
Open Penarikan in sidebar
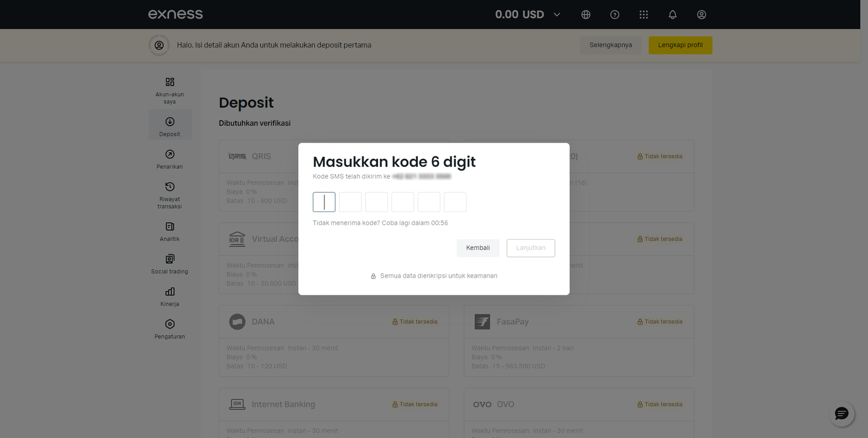pyautogui.click(x=170, y=159)
